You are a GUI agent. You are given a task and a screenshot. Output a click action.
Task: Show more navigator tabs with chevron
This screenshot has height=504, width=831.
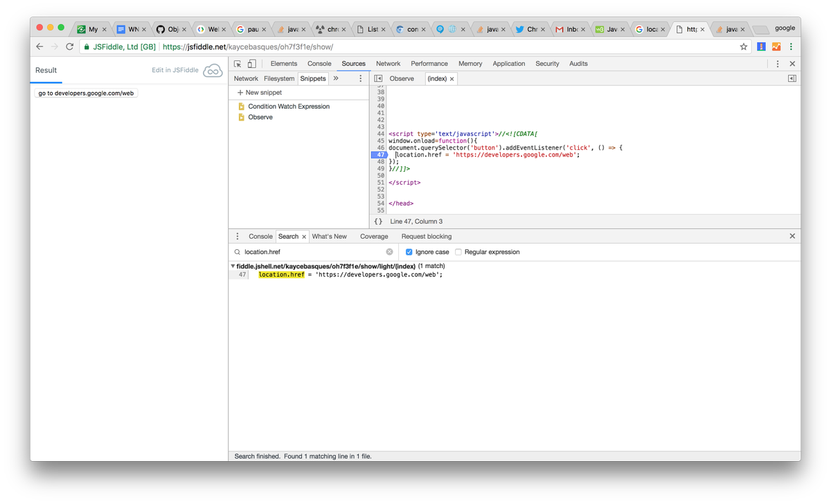tap(336, 78)
